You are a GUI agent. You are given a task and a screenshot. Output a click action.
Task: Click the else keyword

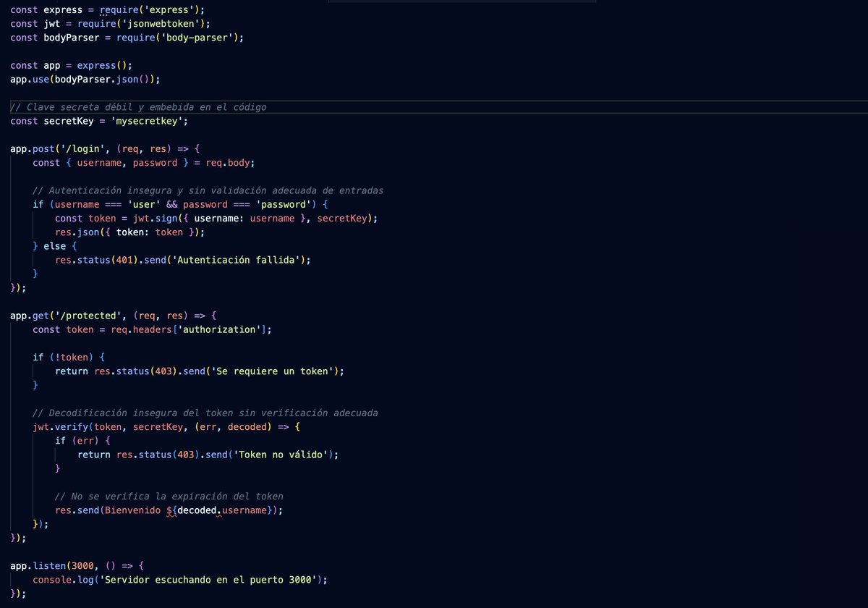pos(55,246)
